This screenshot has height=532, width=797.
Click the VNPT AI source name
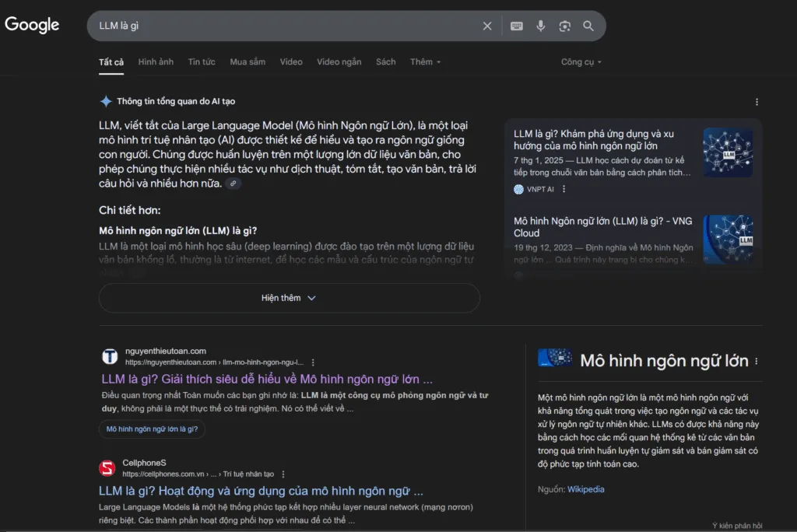(540, 189)
